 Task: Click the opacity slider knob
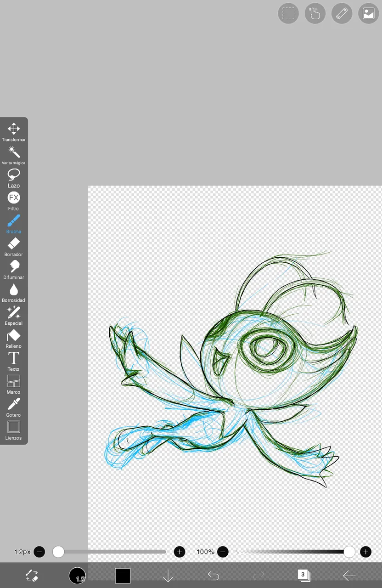coord(349,552)
